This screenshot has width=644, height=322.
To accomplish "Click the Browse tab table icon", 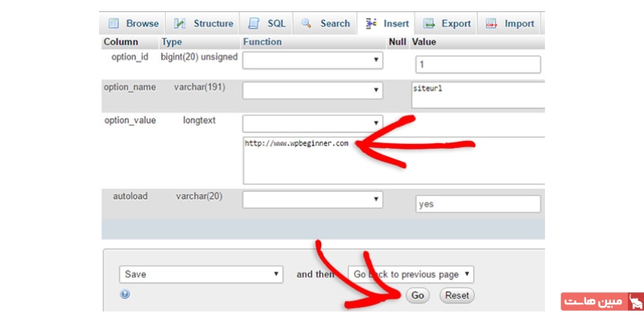I will click(x=114, y=24).
